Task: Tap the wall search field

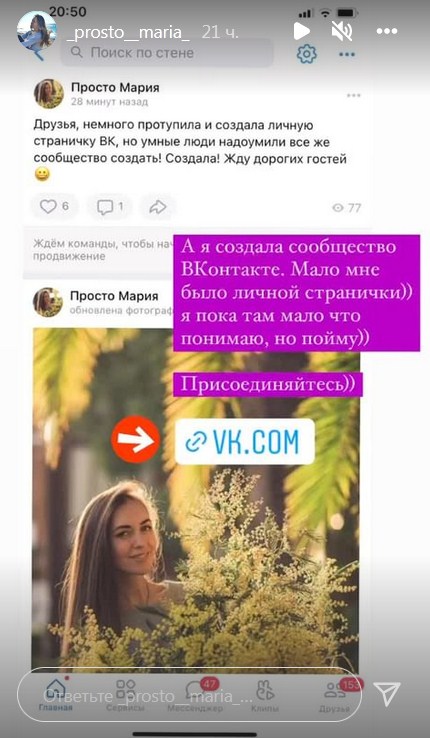Action: [167, 52]
